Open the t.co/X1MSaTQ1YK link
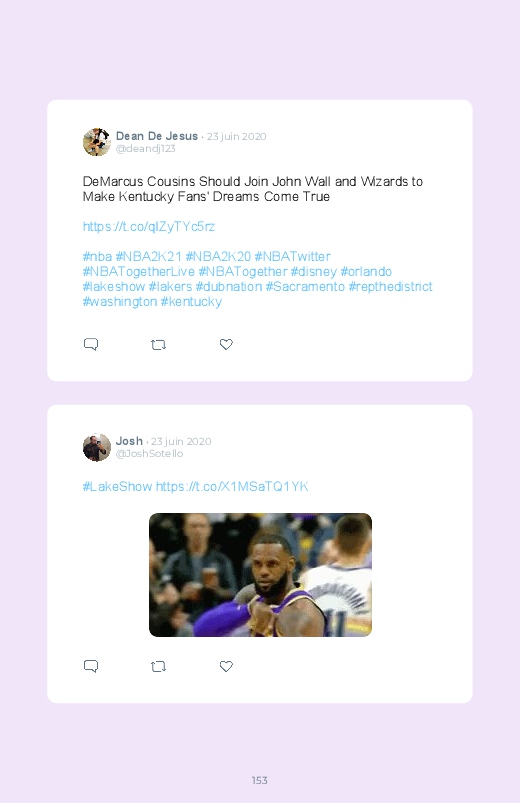The width and height of the screenshot is (520, 803). 232,487
